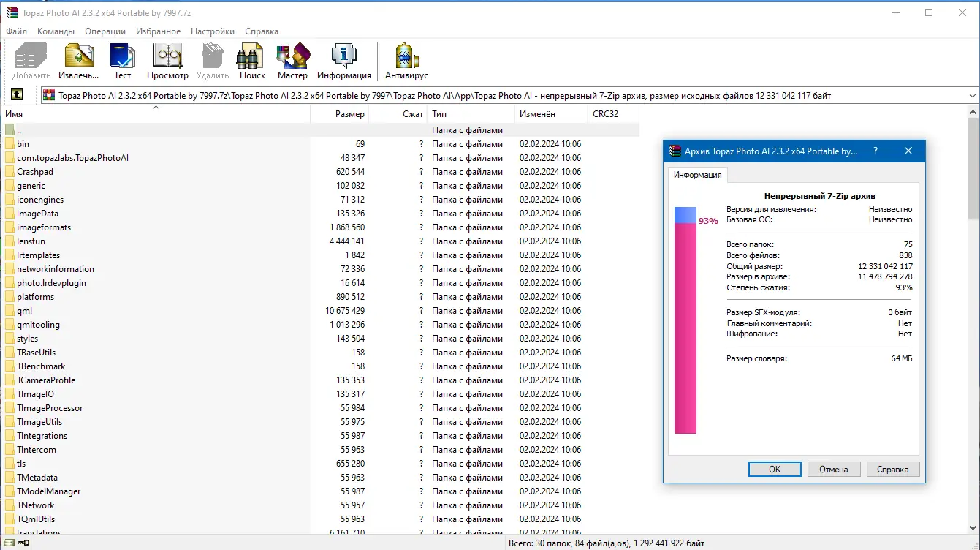Launch the Антивирус scan tool

[406, 56]
